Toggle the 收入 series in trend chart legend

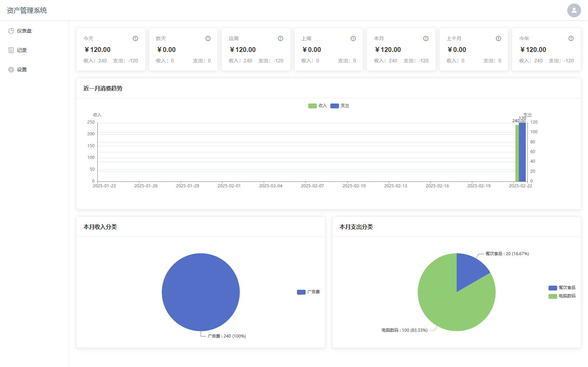[317, 106]
